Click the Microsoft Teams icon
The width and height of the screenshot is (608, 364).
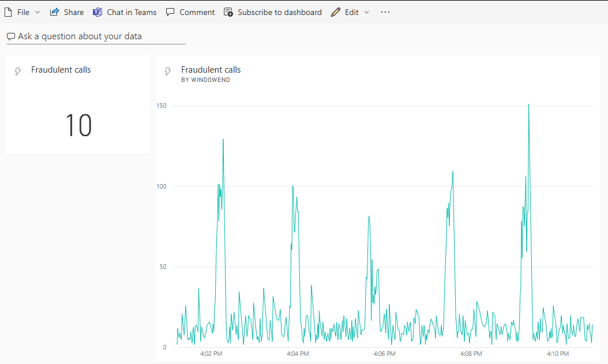[x=97, y=13]
